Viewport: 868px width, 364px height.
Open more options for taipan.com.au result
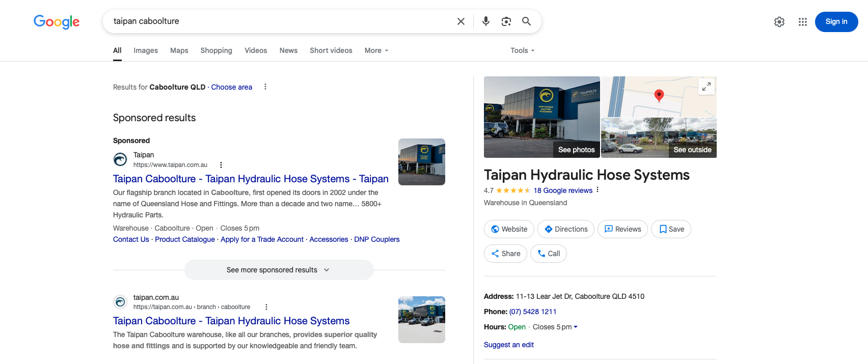tap(266, 307)
